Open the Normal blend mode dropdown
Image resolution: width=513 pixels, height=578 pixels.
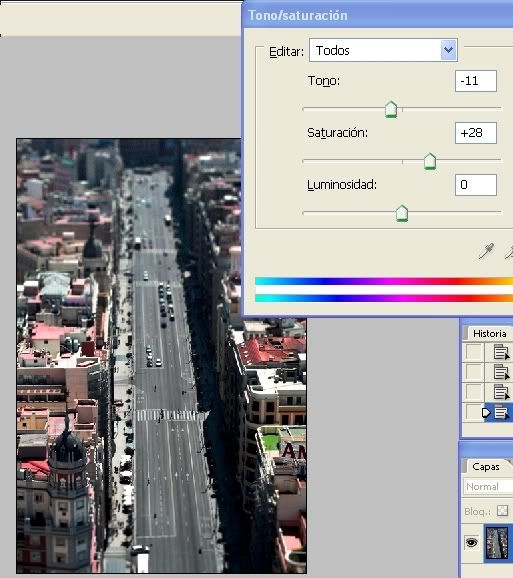[x=488, y=487]
